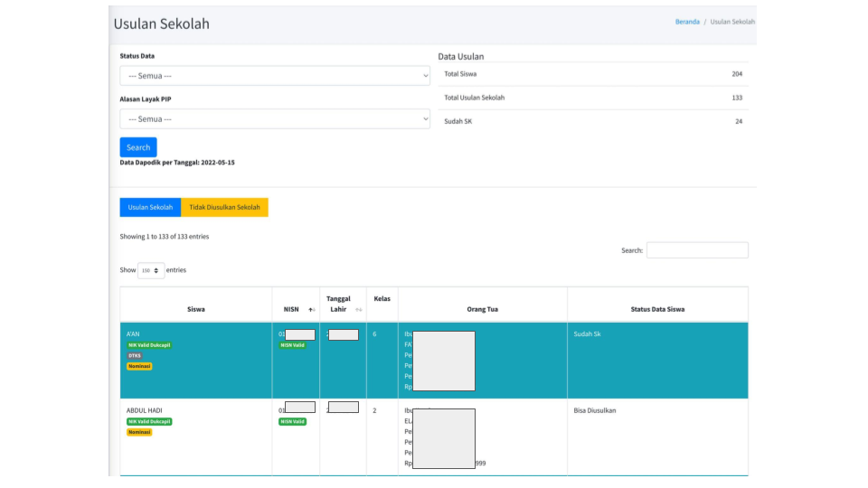868x488 pixels.
Task: Click the DTKS badge for A'AN
Action: (135, 356)
